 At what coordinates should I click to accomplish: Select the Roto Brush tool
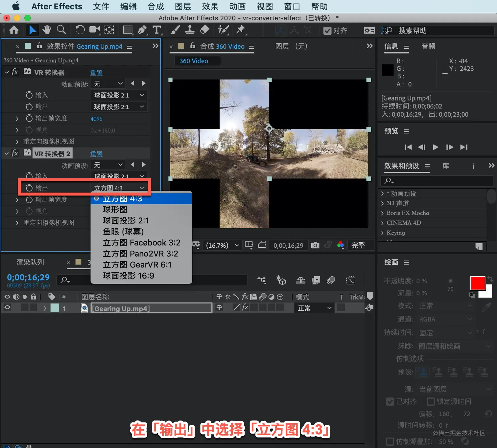point(223,30)
